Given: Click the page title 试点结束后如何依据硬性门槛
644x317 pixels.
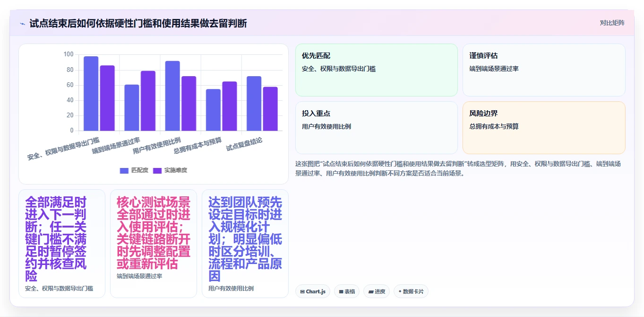Looking at the screenshot, I should click(138, 23).
